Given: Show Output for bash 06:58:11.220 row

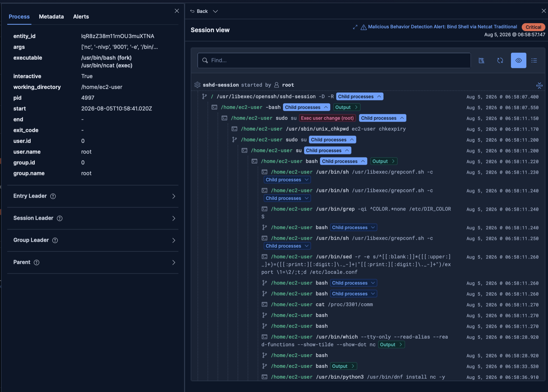Looking at the screenshot, I should click(384, 161).
